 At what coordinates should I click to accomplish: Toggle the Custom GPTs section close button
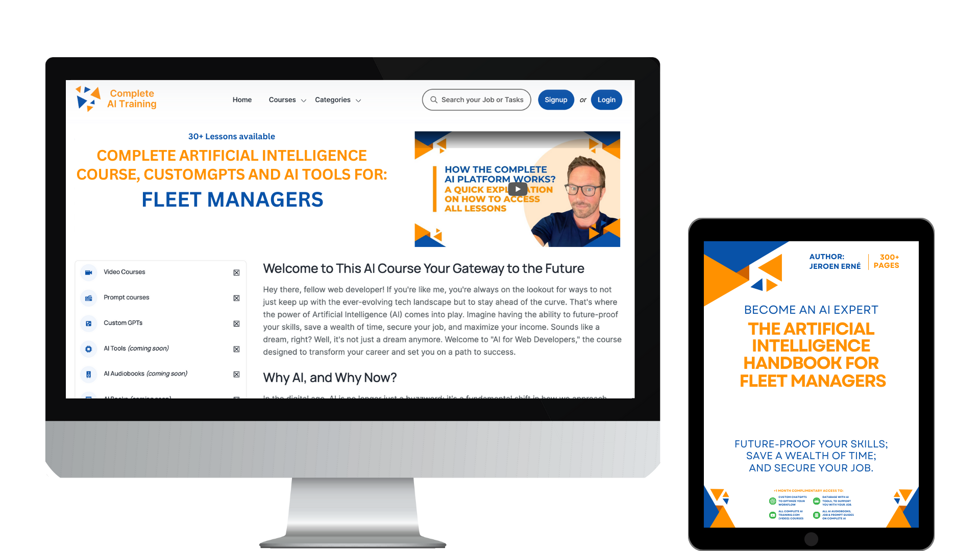tap(236, 323)
